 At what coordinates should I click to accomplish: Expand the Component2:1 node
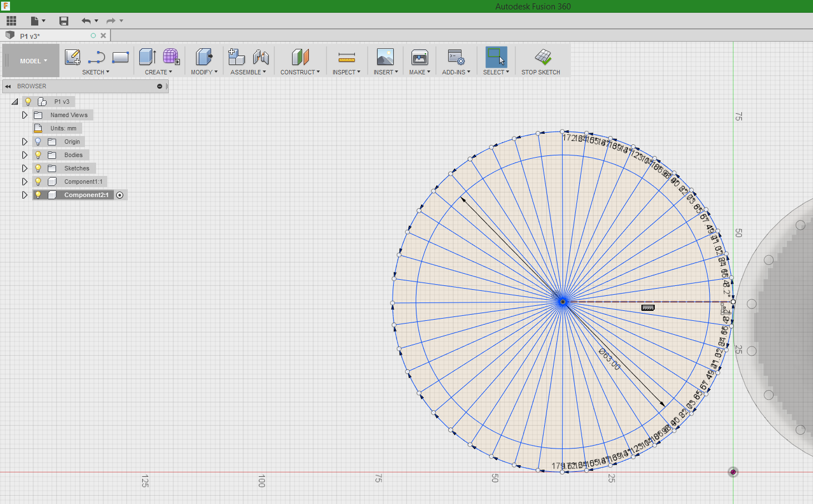point(24,195)
